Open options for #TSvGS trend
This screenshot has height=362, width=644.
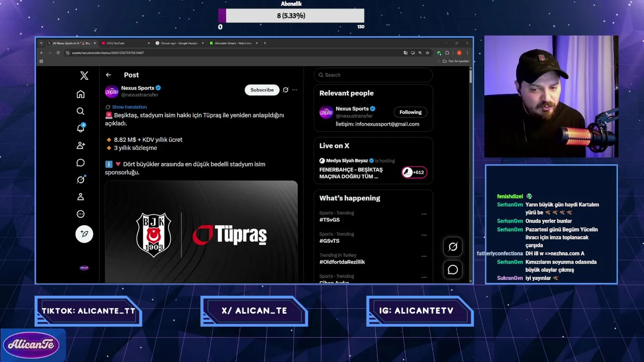[x=424, y=214]
